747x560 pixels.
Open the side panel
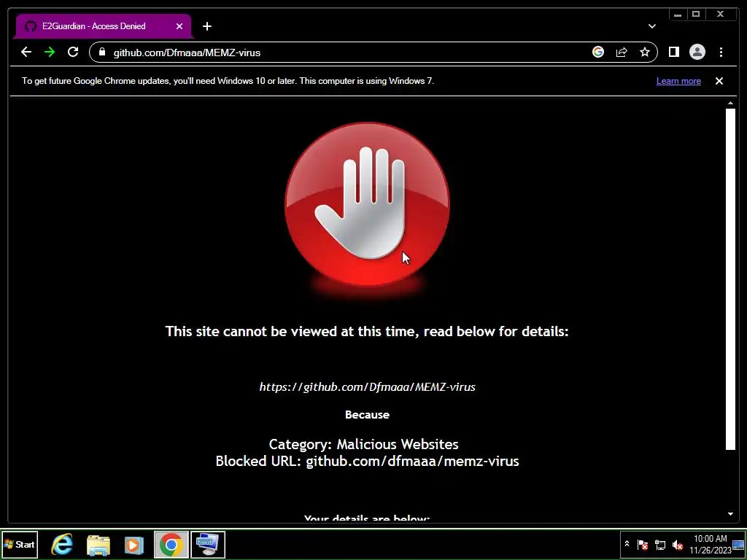pos(673,52)
